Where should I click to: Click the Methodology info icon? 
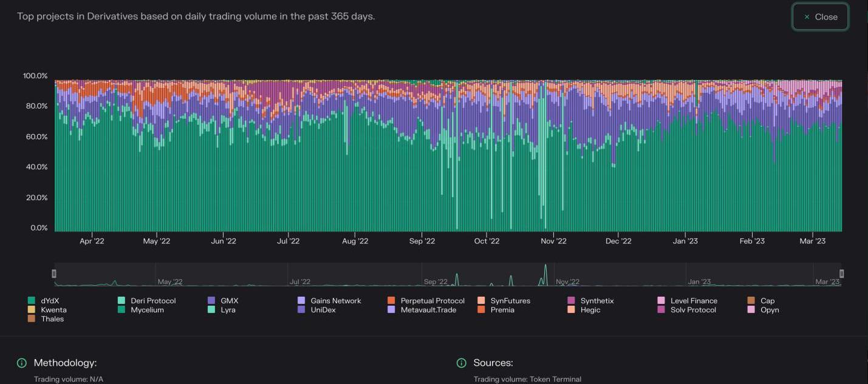click(x=22, y=363)
